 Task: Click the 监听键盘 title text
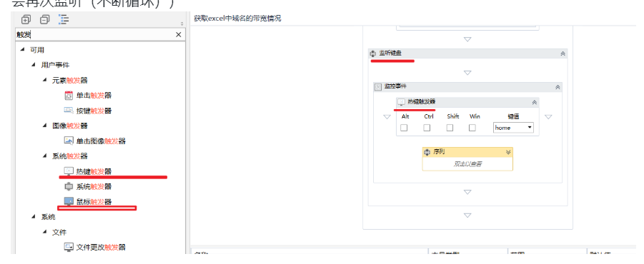point(390,54)
